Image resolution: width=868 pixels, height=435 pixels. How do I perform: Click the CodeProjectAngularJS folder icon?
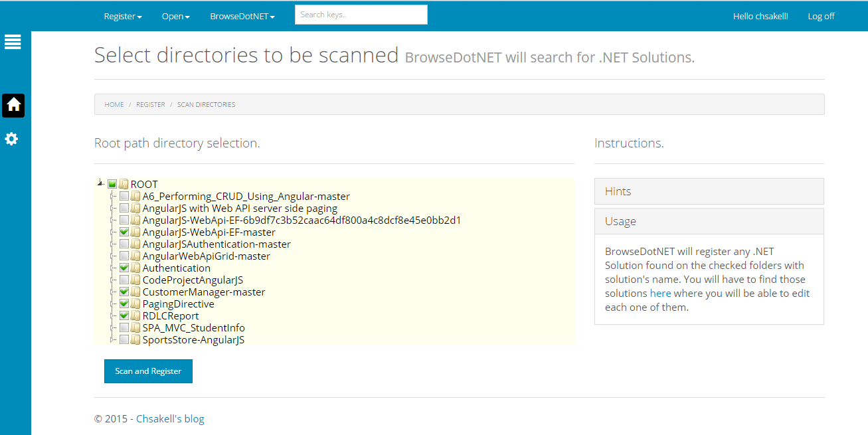(135, 280)
